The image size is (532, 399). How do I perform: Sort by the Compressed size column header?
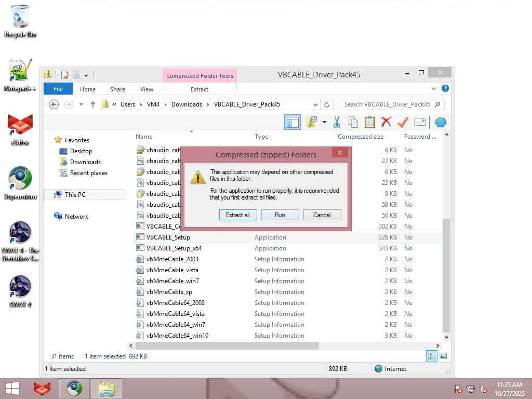point(361,137)
